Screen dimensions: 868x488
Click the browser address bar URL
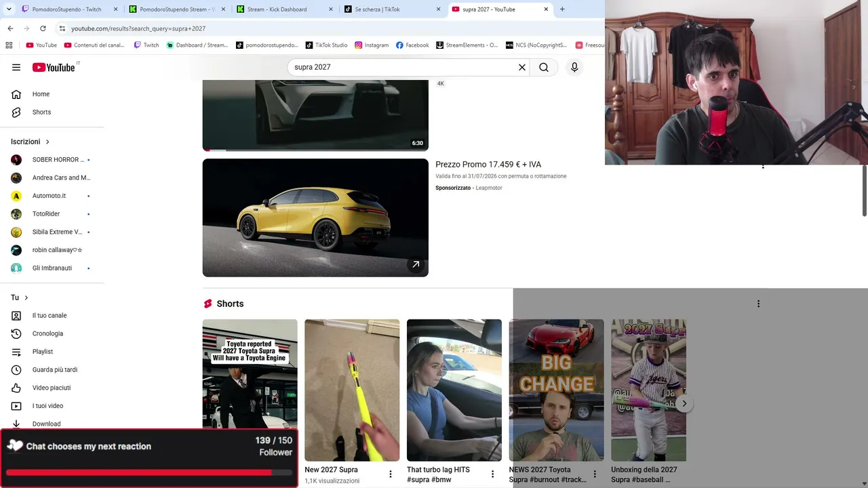pos(138,28)
